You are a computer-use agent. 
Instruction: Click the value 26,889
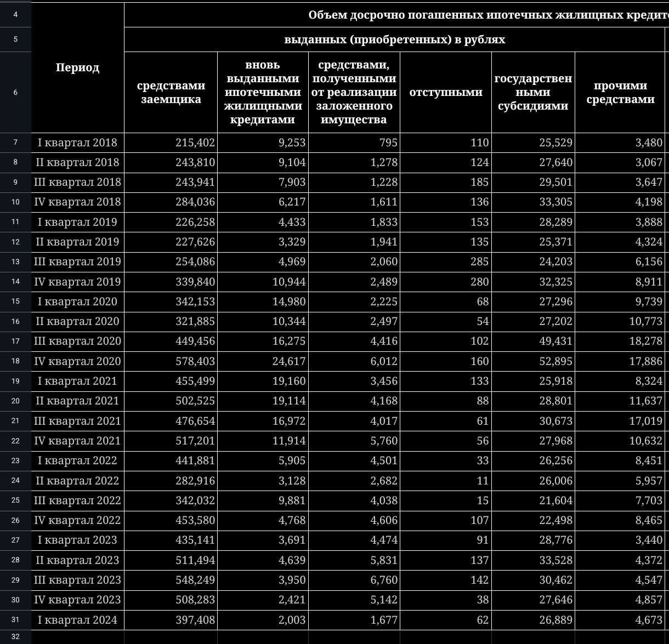pos(533,620)
